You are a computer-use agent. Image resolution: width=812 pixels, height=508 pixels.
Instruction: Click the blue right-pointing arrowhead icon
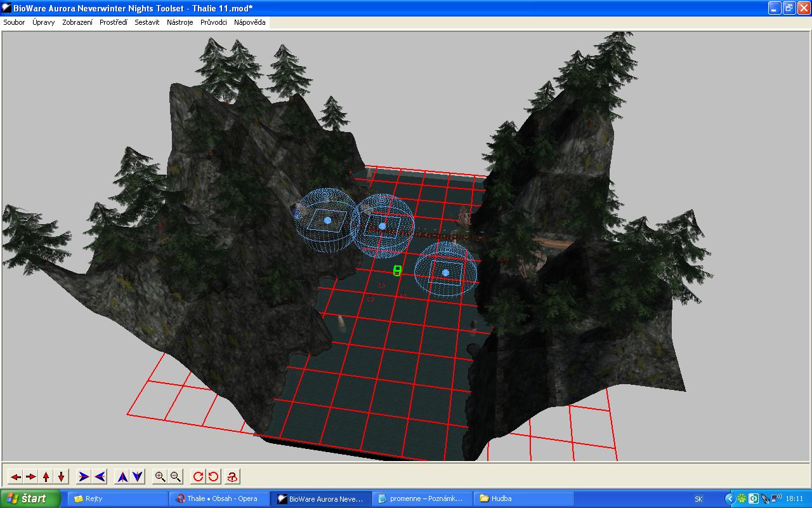pos(84,476)
